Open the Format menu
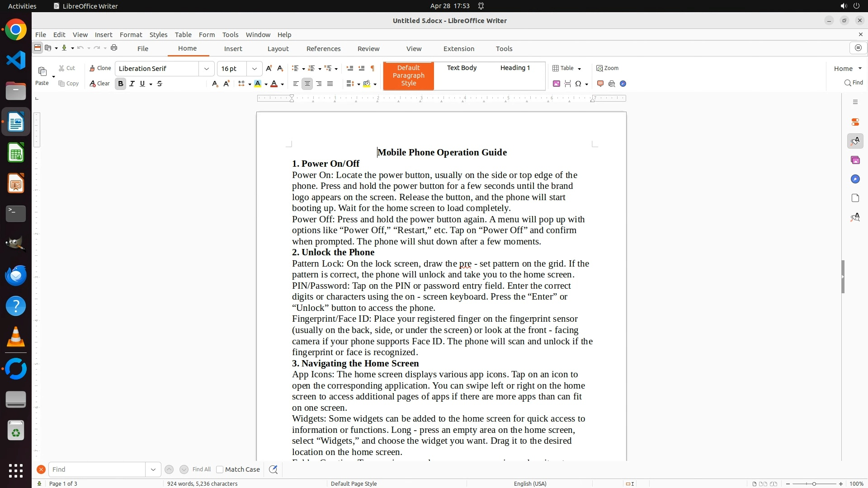 point(131,35)
